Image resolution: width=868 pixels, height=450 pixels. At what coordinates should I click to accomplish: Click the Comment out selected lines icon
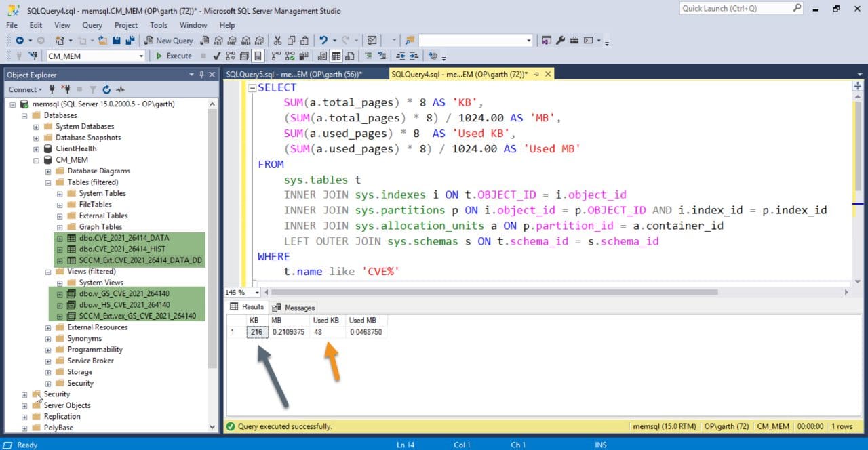pos(368,56)
